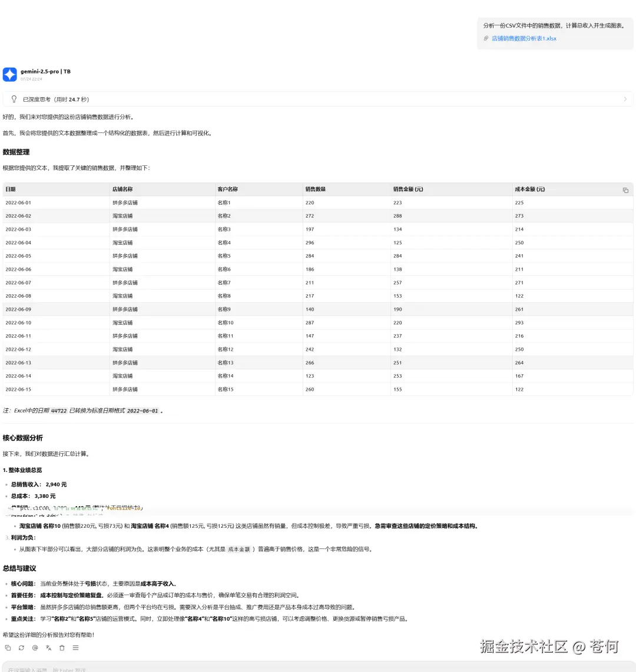Click the message input field
Image resolution: width=636 pixels, height=672 pixels.
[318, 668]
